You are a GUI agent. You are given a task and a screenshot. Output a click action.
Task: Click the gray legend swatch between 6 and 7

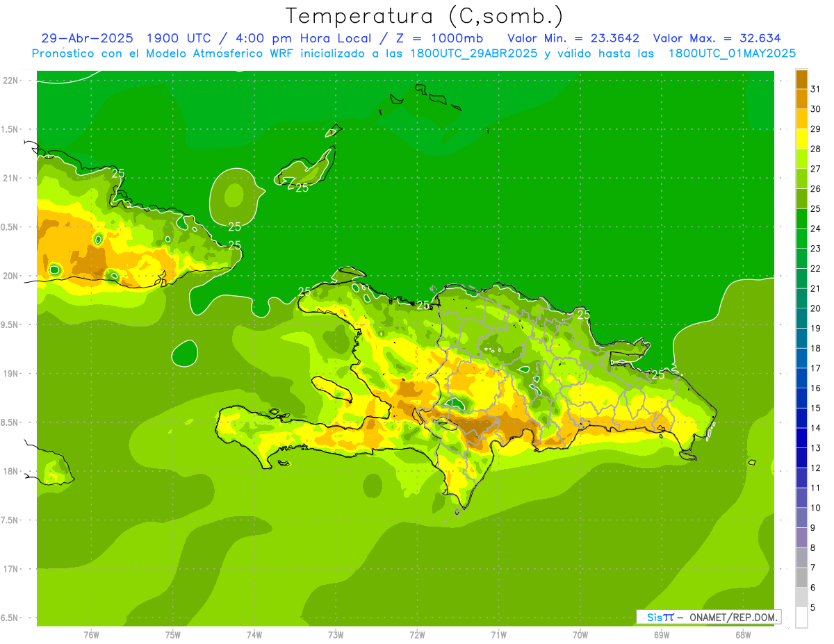[x=801, y=578]
